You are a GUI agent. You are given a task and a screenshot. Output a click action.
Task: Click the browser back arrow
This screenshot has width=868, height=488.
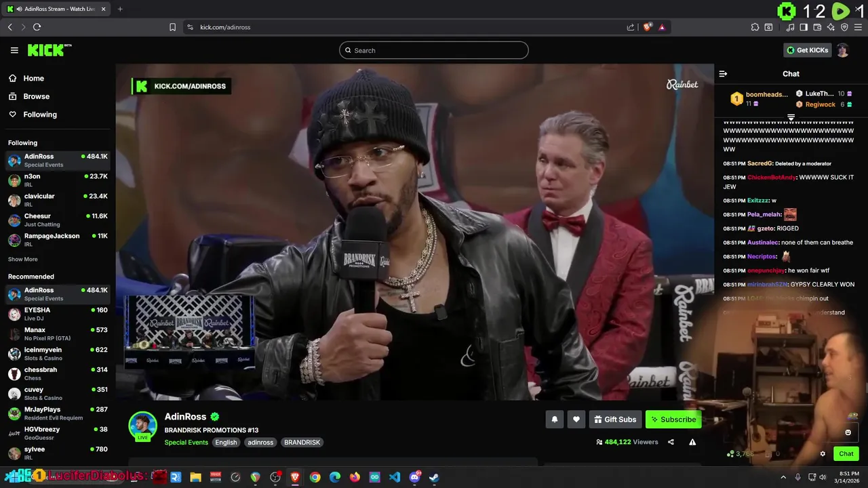(x=9, y=27)
